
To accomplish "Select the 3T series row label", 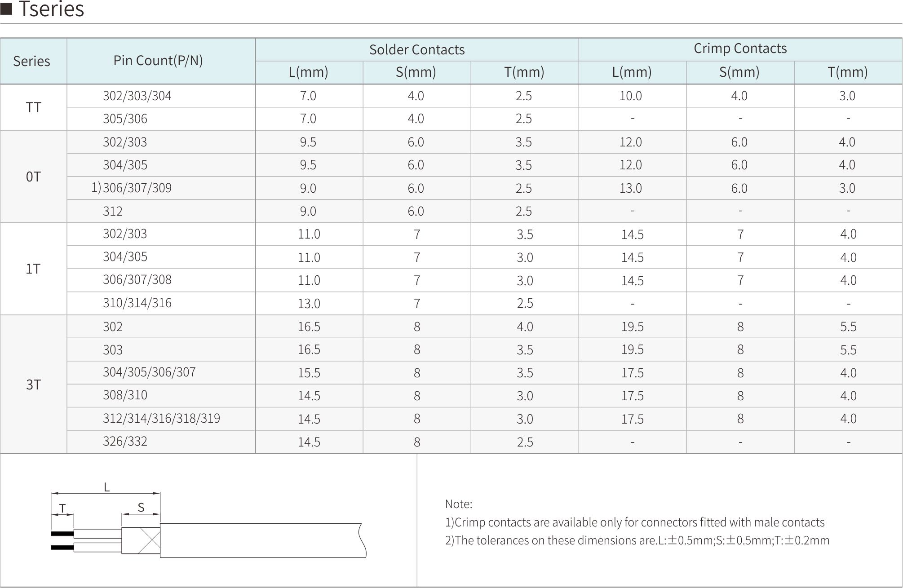I will tap(33, 385).
